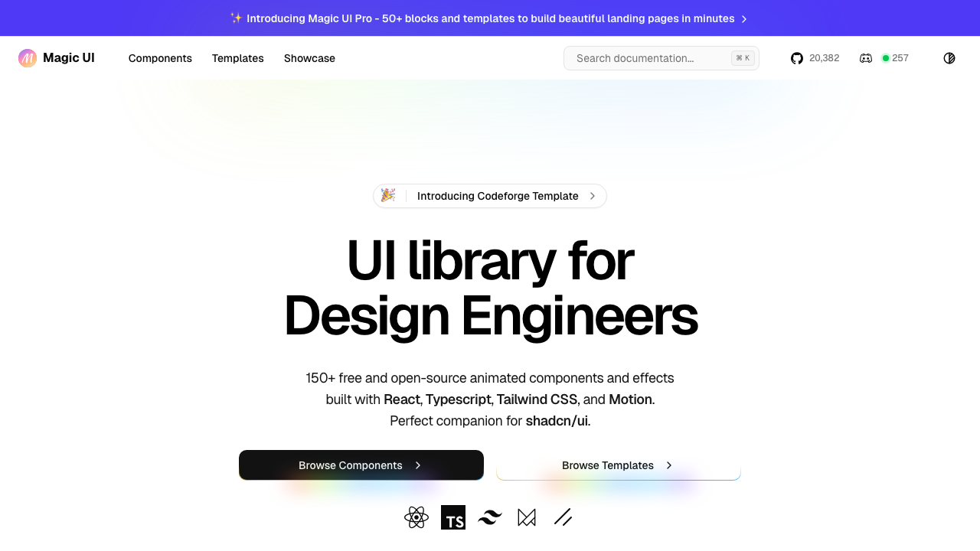Image resolution: width=980 pixels, height=551 pixels.
Task: Select the shadcn/ui icon
Action: tap(563, 517)
